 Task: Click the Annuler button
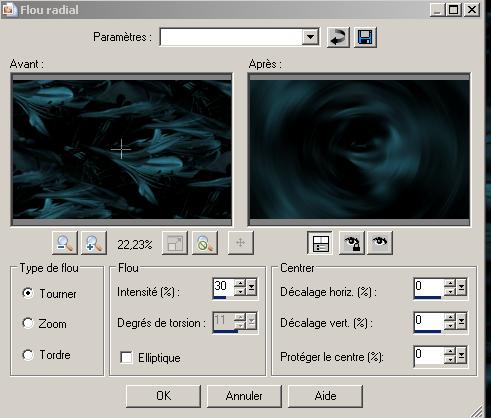(244, 396)
